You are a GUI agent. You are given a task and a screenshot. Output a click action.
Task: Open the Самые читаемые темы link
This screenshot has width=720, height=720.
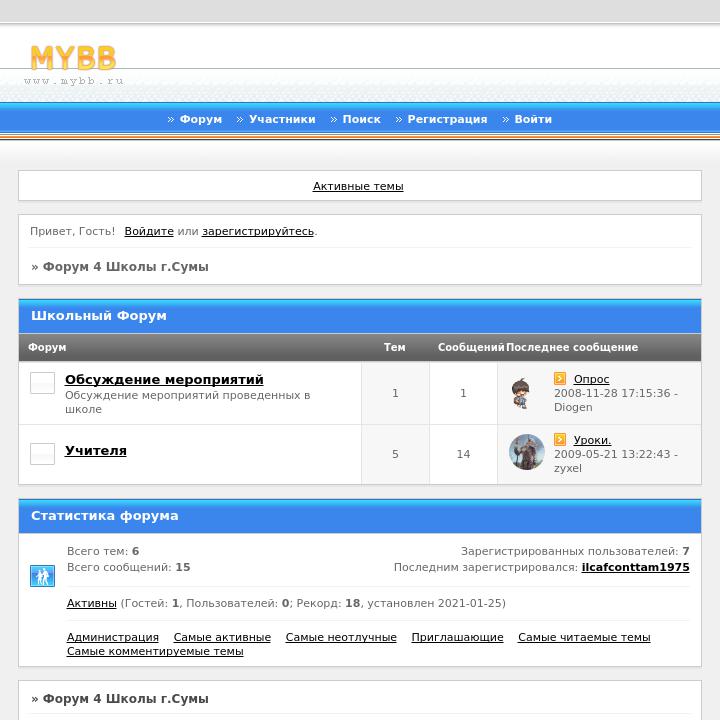tap(584, 637)
